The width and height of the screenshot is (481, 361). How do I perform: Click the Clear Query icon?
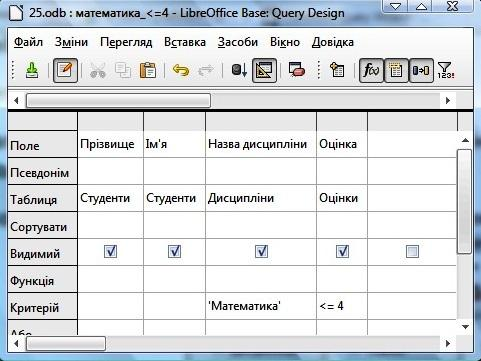[297, 70]
